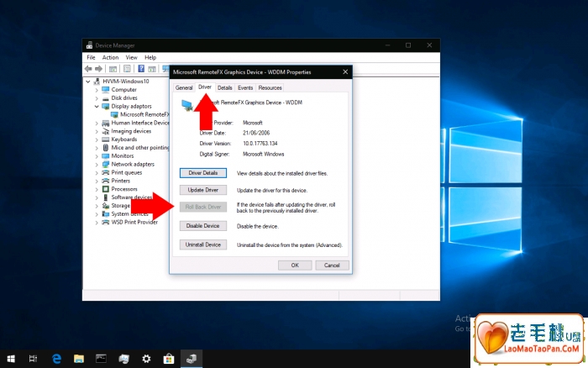Expand the Disk drives category
This screenshot has height=368, width=588.
point(97,98)
